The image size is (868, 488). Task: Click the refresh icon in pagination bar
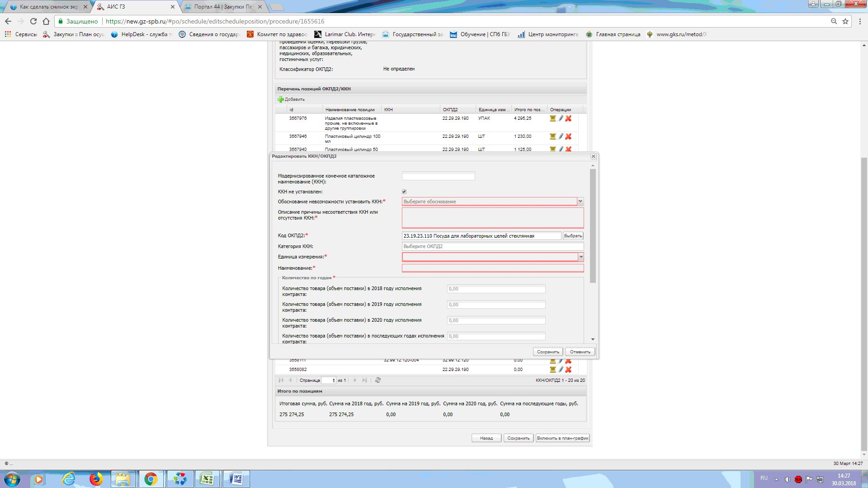click(x=378, y=380)
